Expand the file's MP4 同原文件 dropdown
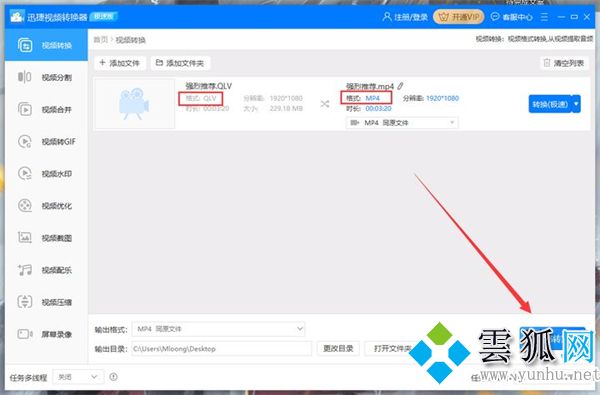Viewport: 600px width, 395px height. pos(402,123)
